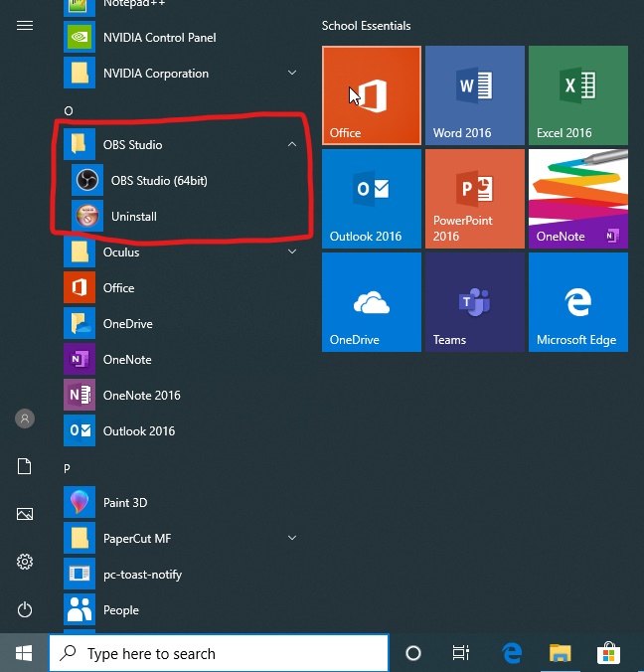Open the NVIDIA Control Panel app icon
Viewport: 644px width, 672px height.
click(x=80, y=38)
